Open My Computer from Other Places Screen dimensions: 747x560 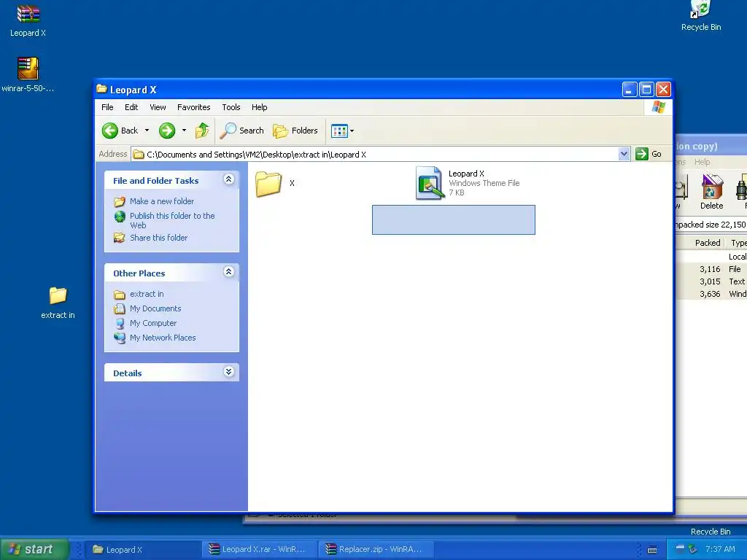click(153, 323)
